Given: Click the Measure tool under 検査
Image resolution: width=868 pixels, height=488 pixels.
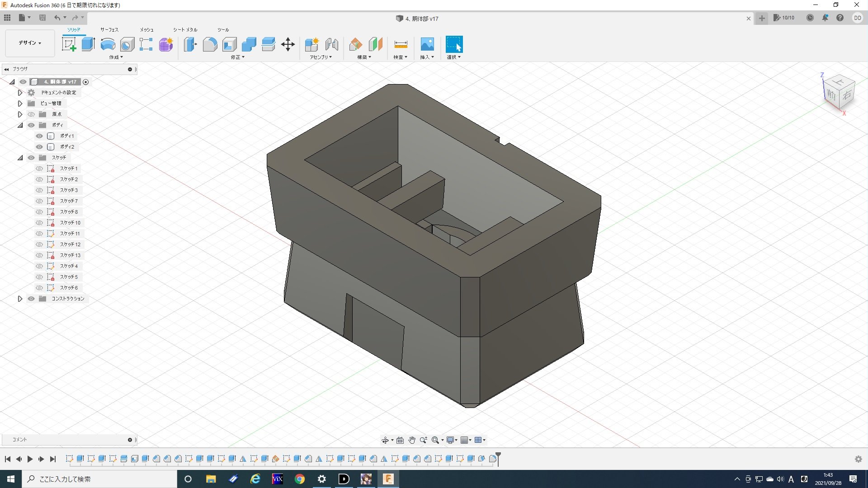Looking at the screenshot, I should (x=401, y=44).
